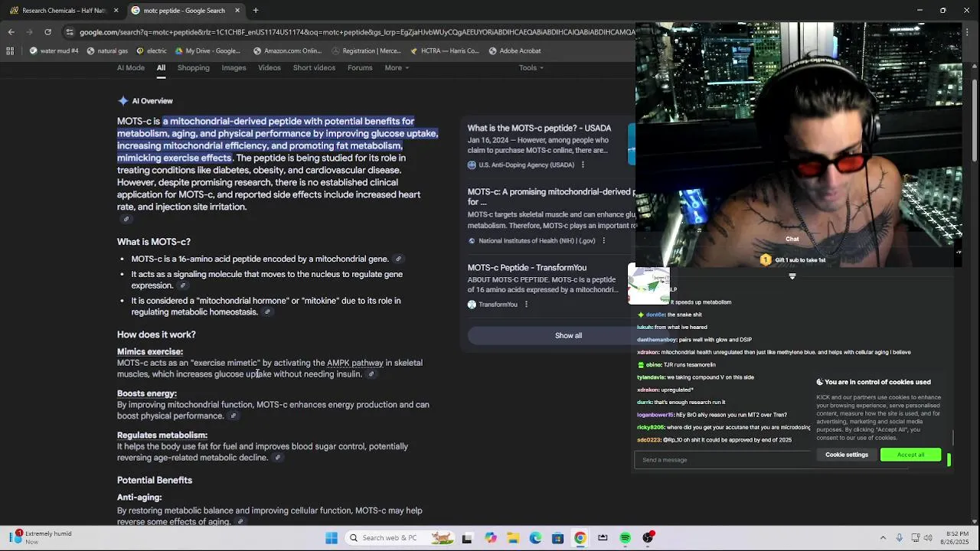Screen dimensions: 980x551
Task: Click the AMPK pathway underlined term
Action: click(355, 364)
